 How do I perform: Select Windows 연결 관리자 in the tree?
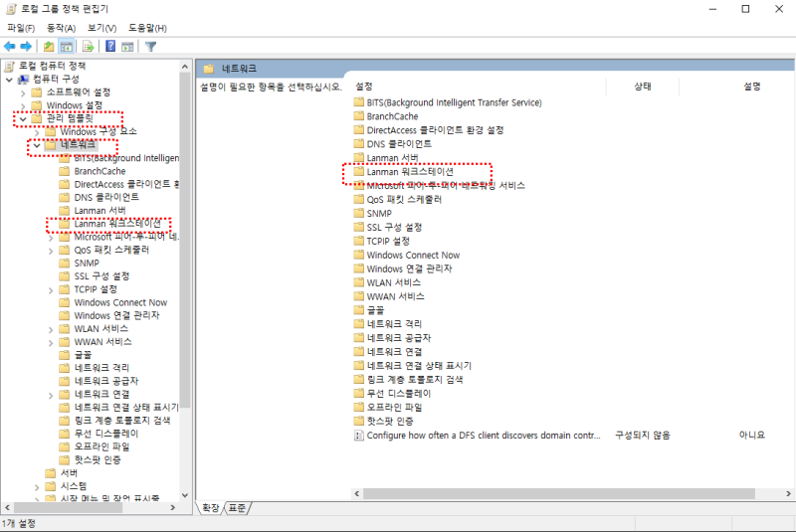coord(116,315)
